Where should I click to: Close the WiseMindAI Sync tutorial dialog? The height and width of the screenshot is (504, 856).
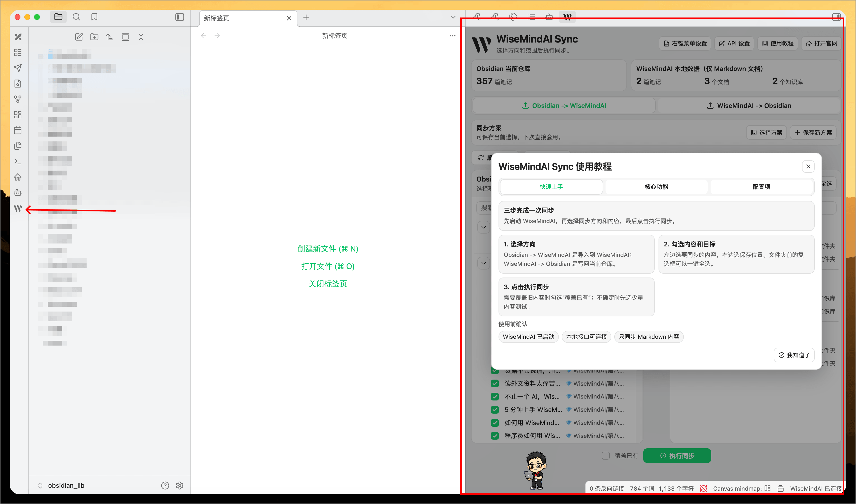tap(808, 166)
